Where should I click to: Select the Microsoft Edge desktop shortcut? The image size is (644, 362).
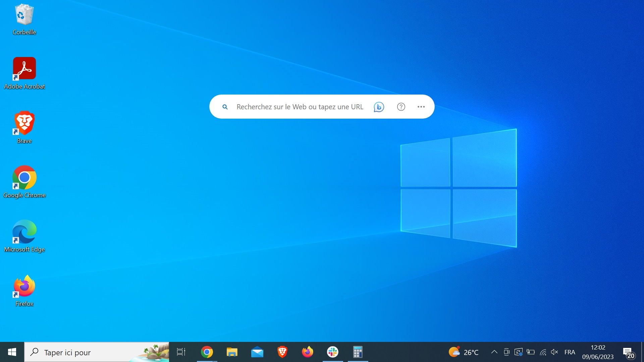24,236
